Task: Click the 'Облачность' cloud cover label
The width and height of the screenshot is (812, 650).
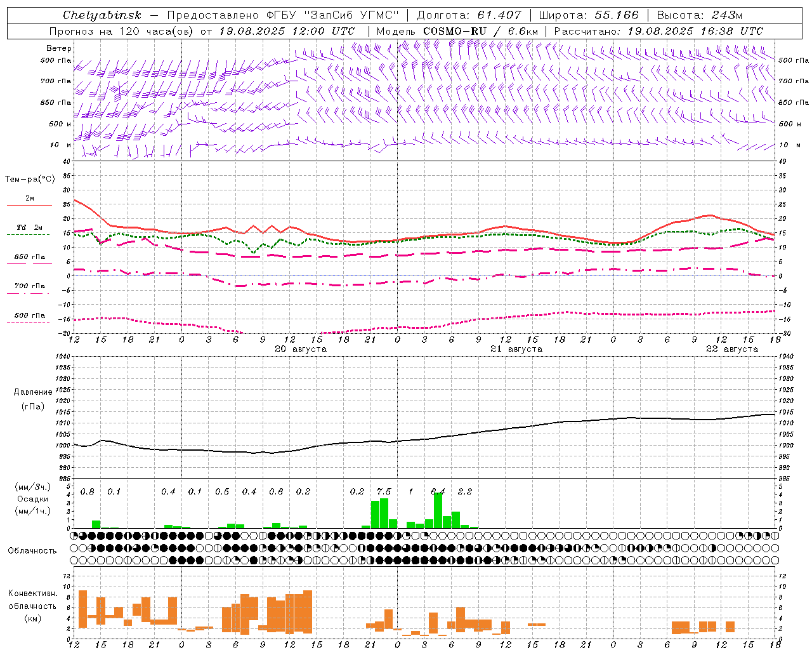Action: (32, 550)
